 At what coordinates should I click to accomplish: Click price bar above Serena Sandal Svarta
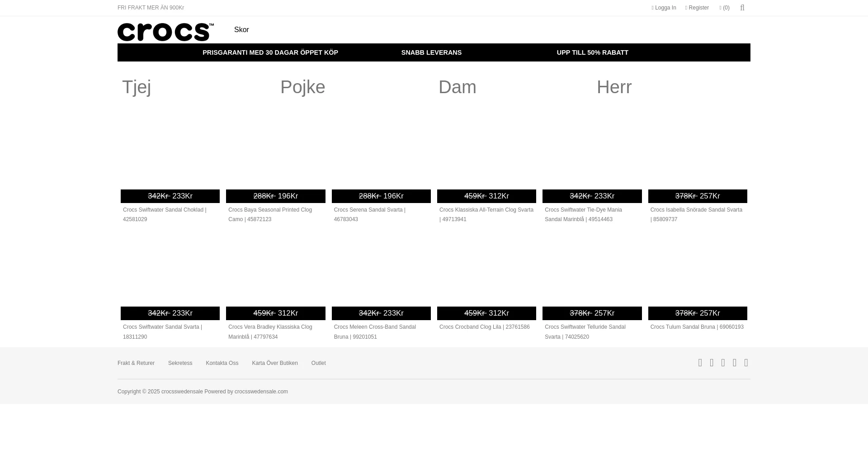(381, 196)
